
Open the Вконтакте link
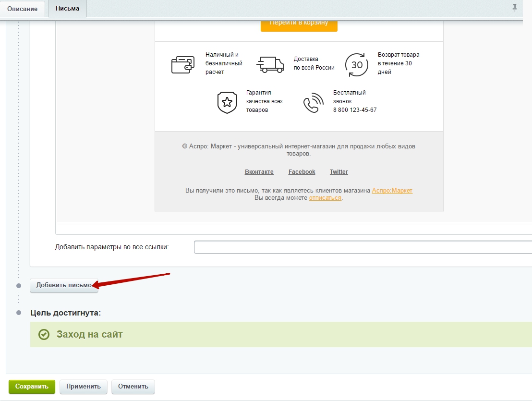click(x=259, y=172)
